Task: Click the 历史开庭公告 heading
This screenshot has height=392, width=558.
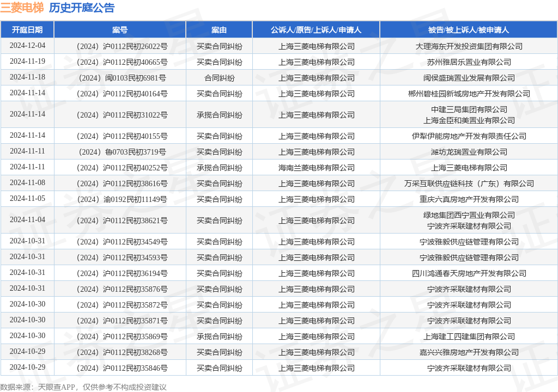Action: 82,8
